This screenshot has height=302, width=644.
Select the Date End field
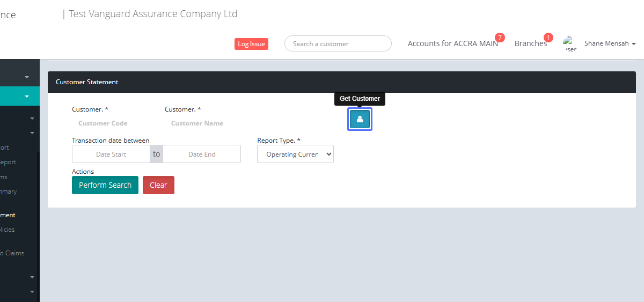(x=202, y=154)
